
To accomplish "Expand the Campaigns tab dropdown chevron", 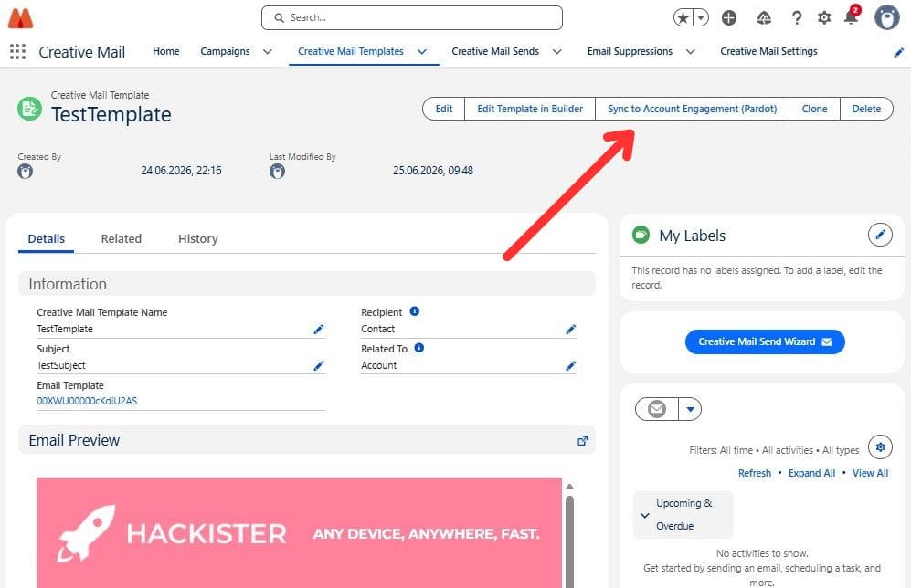I will tap(267, 52).
